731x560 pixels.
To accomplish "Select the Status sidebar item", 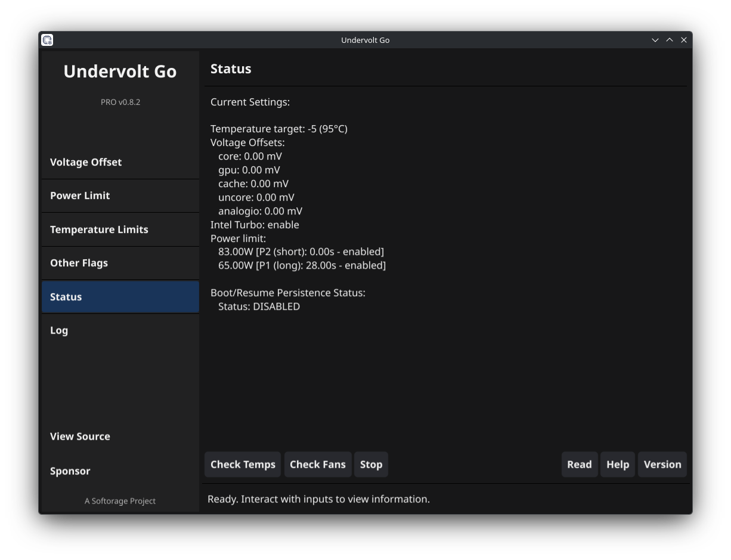I will (x=120, y=297).
